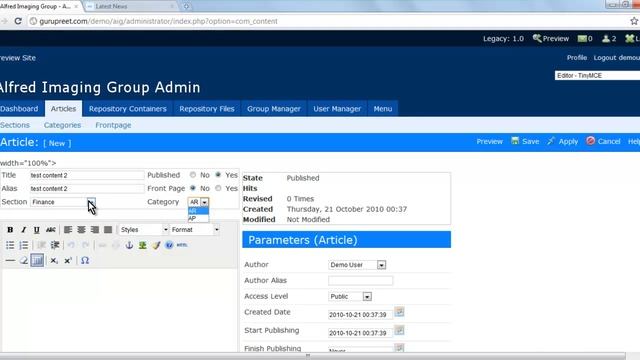Set Published to Yes
This screenshot has width=640, height=360.
pyautogui.click(x=218, y=175)
